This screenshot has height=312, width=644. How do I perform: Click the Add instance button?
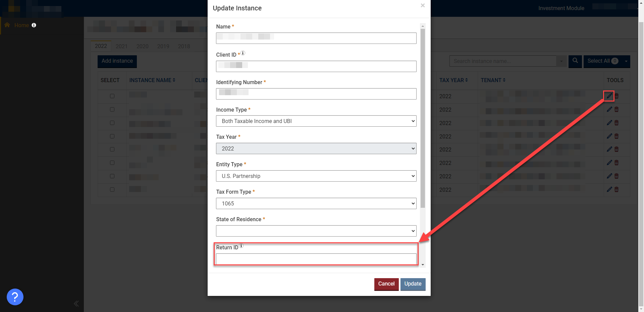(117, 61)
